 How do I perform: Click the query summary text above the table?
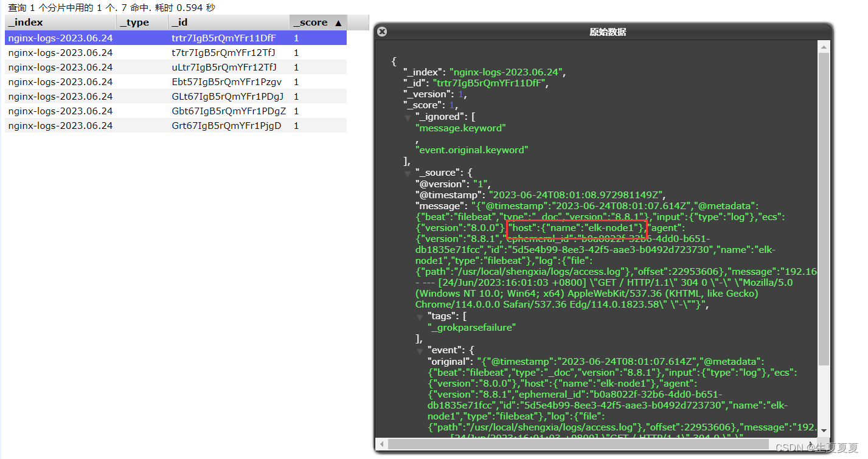click(x=111, y=8)
